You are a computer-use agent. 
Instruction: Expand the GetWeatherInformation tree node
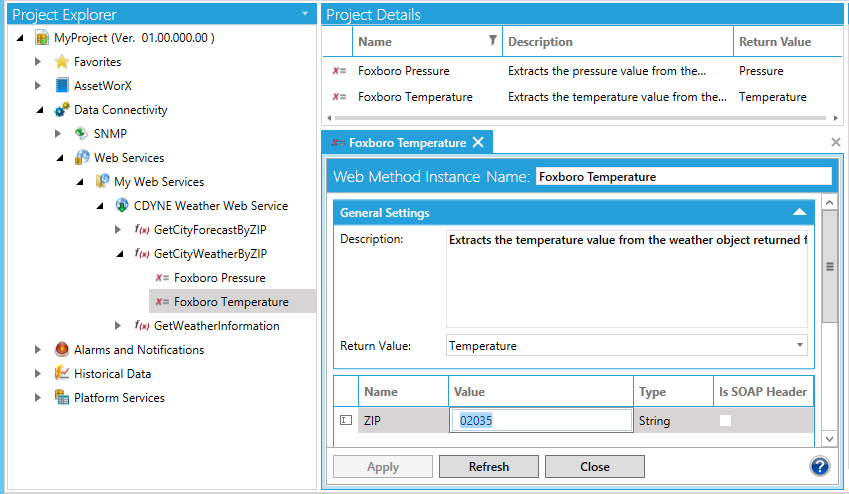[x=119, y=326]
